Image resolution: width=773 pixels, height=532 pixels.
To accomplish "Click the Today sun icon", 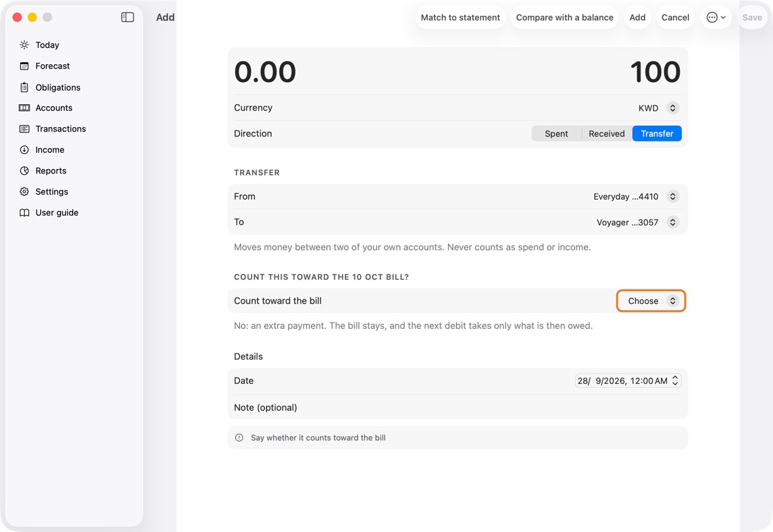I will coord(24,45).
